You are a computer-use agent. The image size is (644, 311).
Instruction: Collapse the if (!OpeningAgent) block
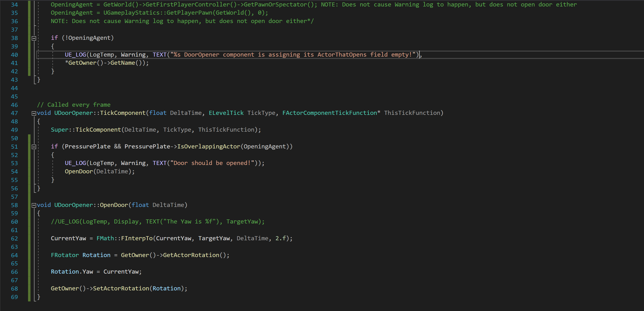[34, 38]
